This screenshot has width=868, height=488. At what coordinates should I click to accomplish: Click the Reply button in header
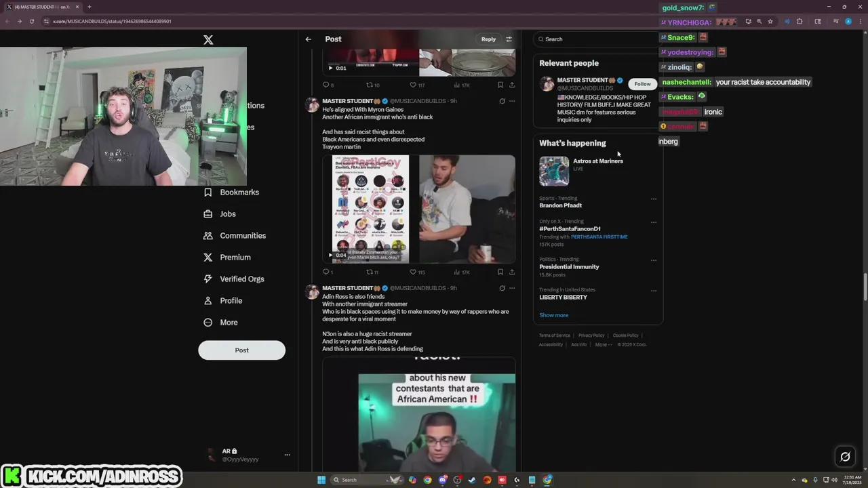(x=488, y=39)
